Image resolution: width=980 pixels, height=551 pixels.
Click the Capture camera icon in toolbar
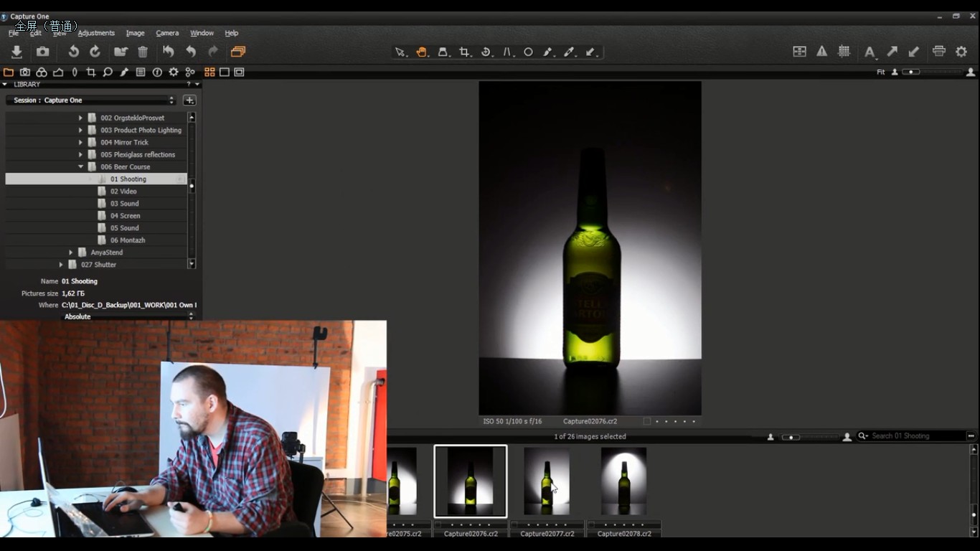43,52
